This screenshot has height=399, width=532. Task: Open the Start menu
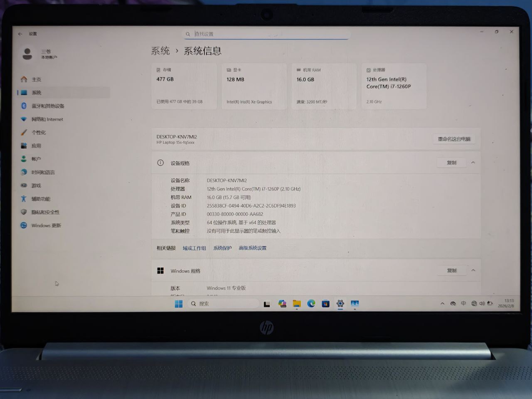tap(179, 304)
